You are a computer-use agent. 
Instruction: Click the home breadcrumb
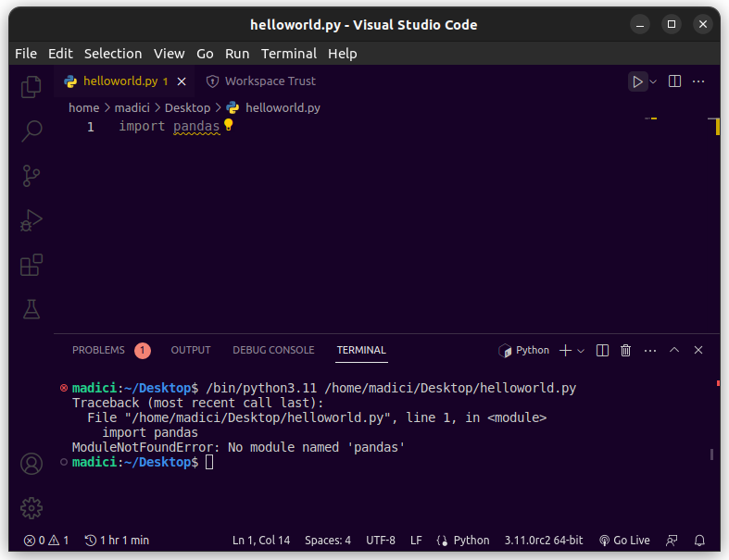[83, 107]
